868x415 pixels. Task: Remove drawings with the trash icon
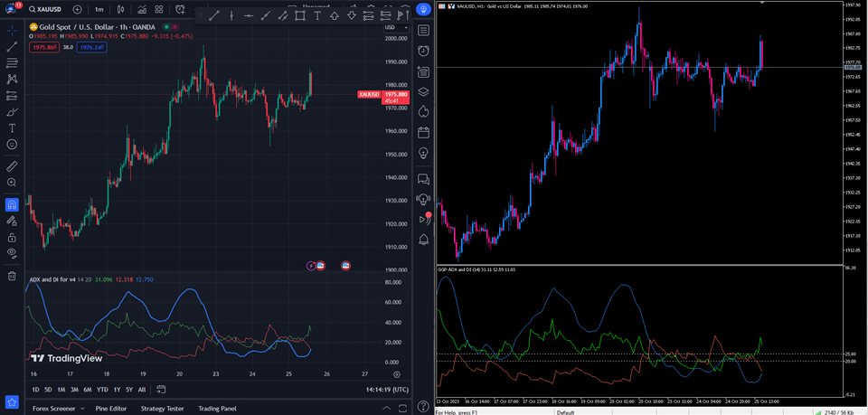(x=12, y=276)
